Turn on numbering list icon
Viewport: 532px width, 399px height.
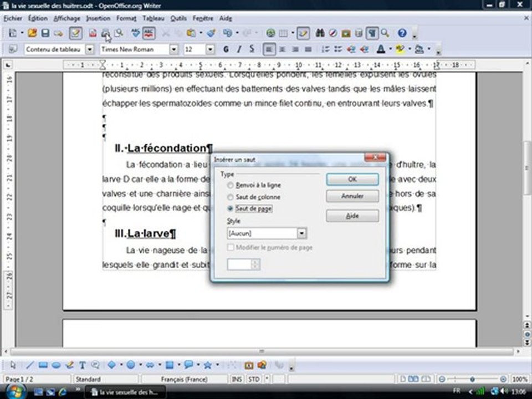tap(325, 49)
